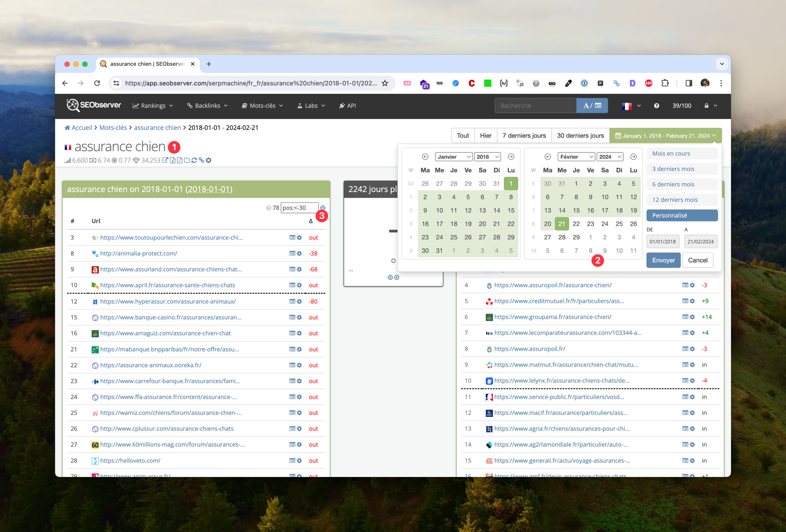Open gear icon for hyperassur.com row

(x=299, y=302)
